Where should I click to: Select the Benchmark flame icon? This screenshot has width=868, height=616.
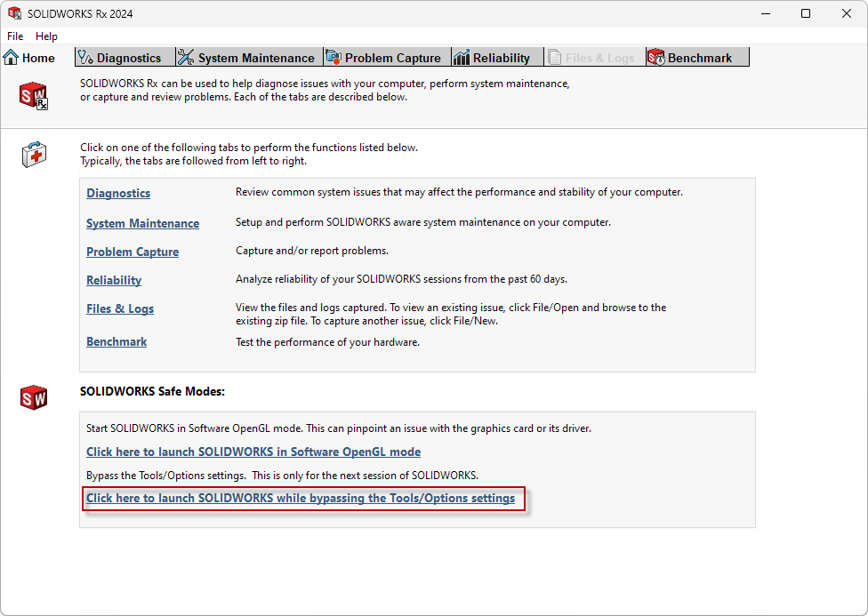(658, 57)
